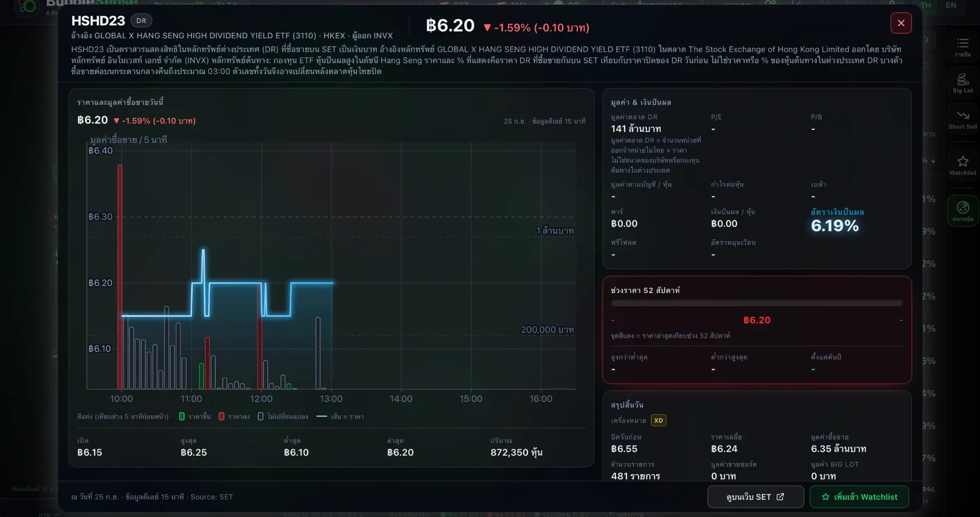Screen dimensions: 980x517
Task: Click the blue เส้น = ราคา legend line
Action: point(322,416)
